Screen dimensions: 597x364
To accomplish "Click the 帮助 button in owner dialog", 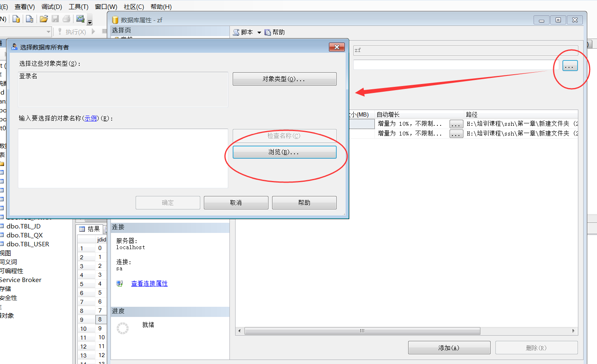I will (x=304, y=202).
